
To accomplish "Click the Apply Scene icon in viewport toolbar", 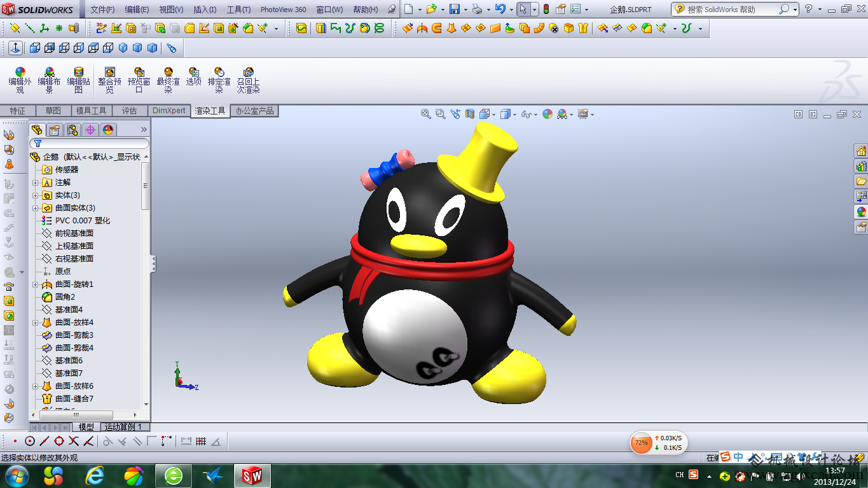I will [562, 114].
